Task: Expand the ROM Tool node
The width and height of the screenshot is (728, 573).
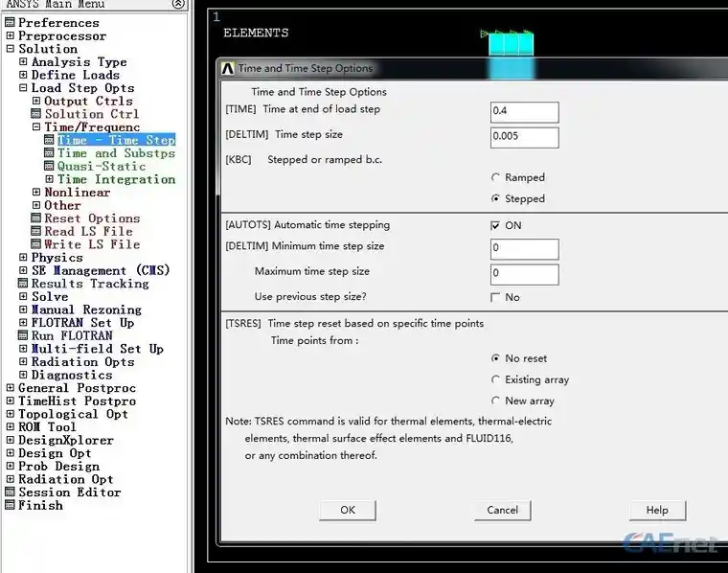Action: [x=11, y=426]
